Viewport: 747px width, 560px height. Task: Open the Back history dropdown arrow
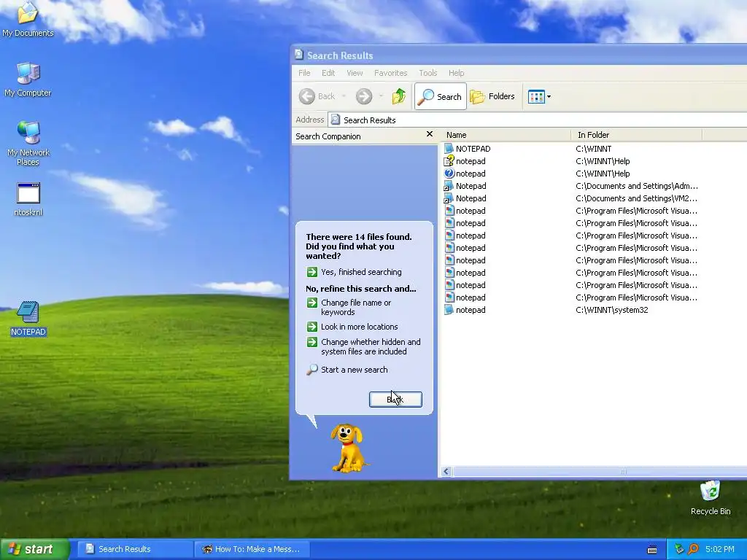pyautogui.click(x=344, y=96)
